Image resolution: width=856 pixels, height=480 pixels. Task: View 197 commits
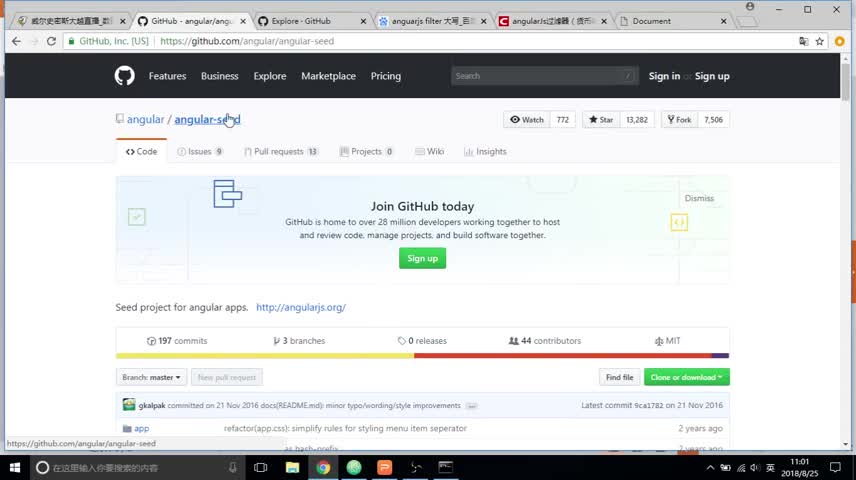click(x=177, y=341)
